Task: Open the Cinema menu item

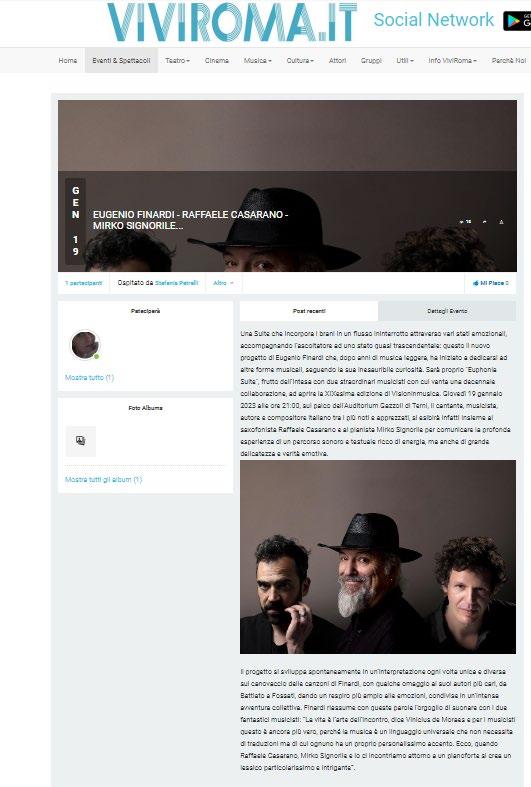Action: [x=217, y=60]
